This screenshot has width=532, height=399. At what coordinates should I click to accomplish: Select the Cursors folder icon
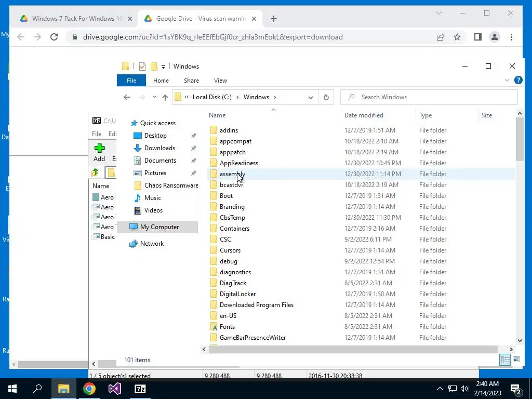214,250
